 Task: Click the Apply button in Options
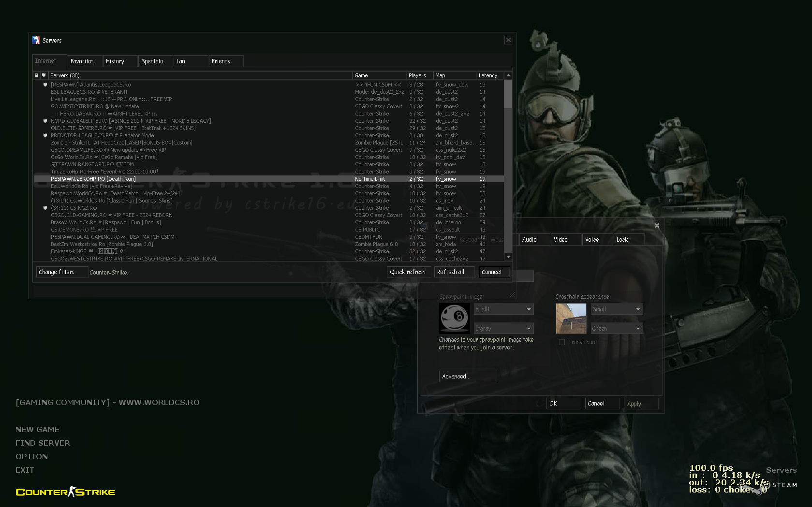pos(641,404)
